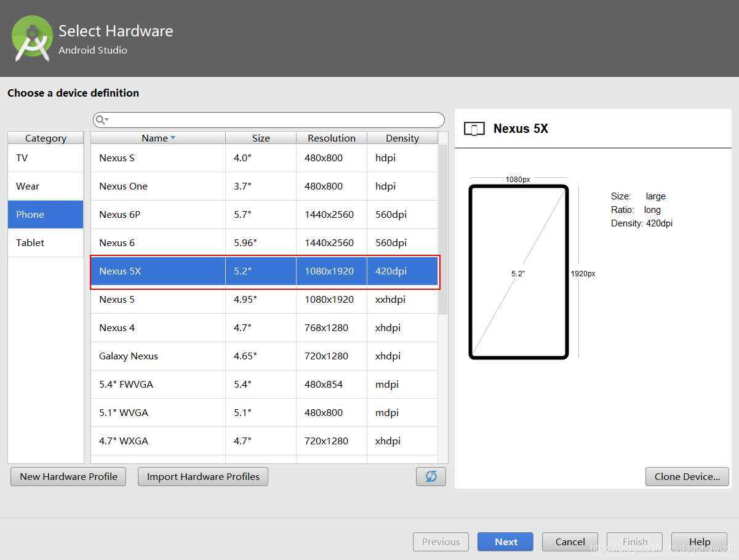Select the Tablet category
This screenshot has height=560, width=739.
click(46, 243)
